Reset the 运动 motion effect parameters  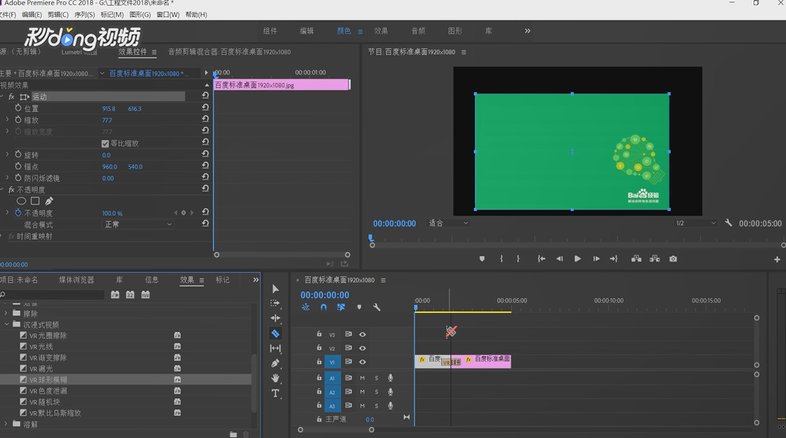click(205, 95)
